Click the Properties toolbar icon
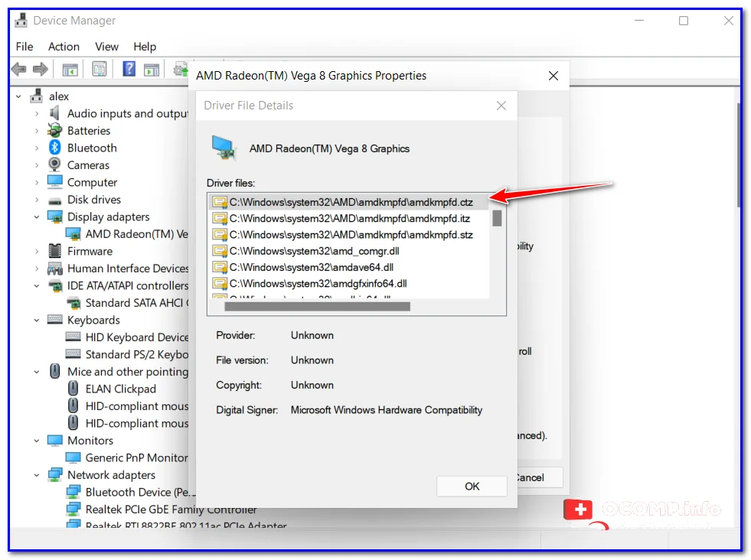Screen dimensions: 751x560 100,70
